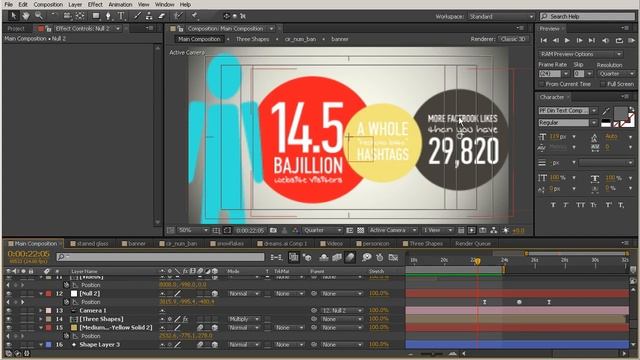640x360 pixels.
Task: Expand the Camera 1 layer
Action: (41, 311)
